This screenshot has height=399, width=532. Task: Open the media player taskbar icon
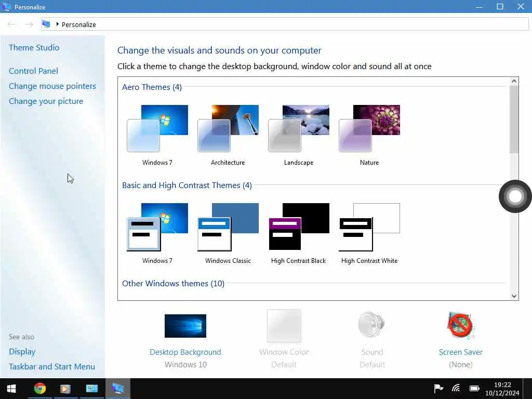click(65, 389)
